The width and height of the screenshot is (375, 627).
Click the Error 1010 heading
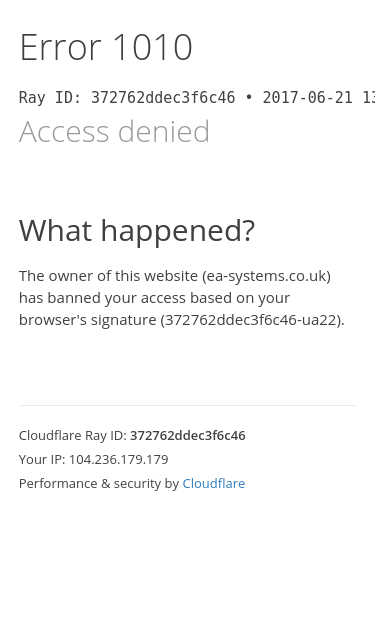click(106, 48)
